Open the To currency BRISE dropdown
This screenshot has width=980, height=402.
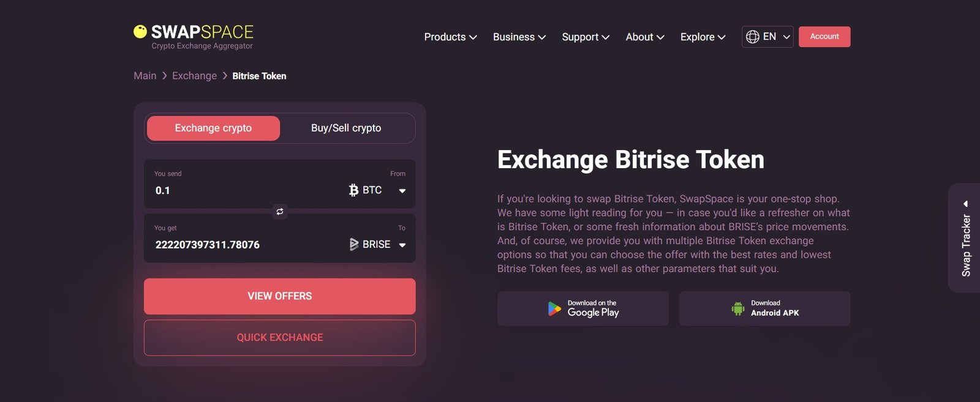tap(402, 245)
